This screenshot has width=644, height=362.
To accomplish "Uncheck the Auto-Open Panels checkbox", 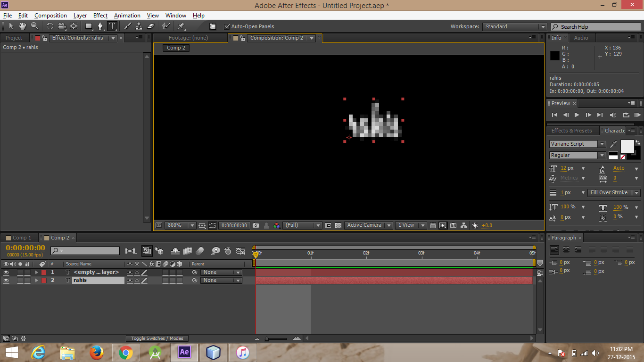I will point(227,26).
